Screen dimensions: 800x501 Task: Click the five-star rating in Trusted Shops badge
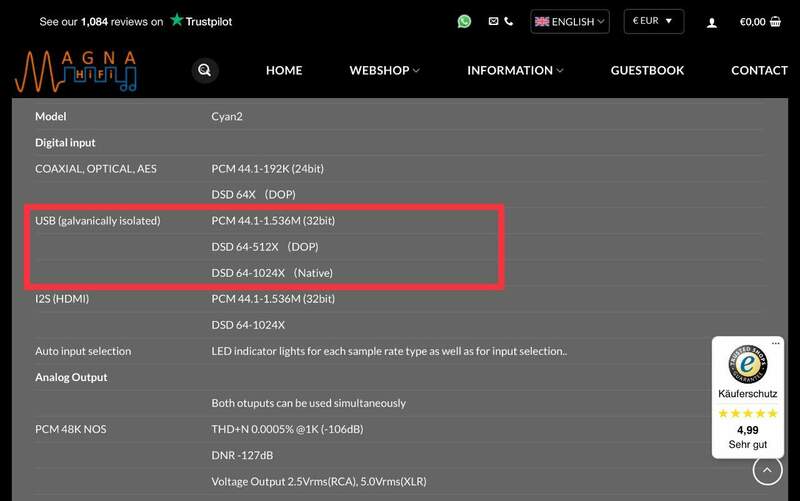[x=747, y=413]
